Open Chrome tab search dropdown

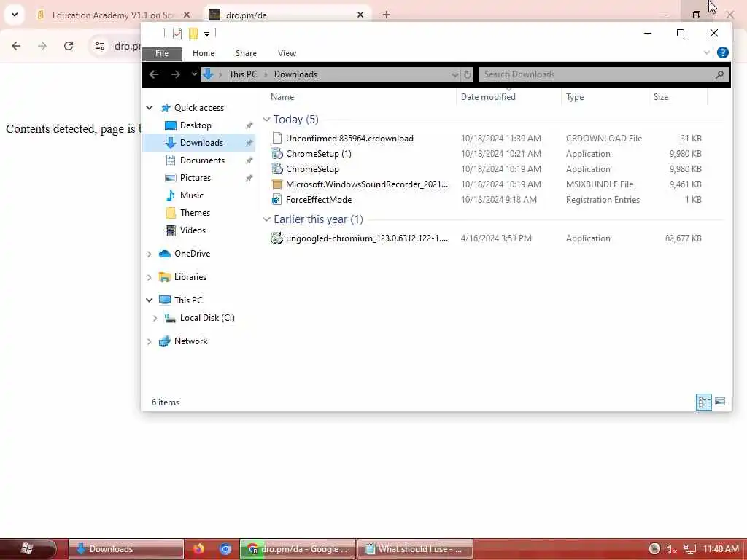click(15, 15)
